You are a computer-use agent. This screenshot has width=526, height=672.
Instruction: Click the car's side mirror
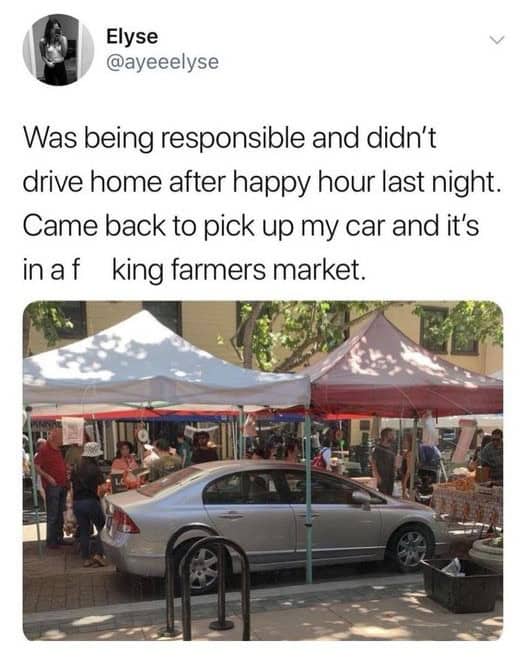(x=362, y=498)
